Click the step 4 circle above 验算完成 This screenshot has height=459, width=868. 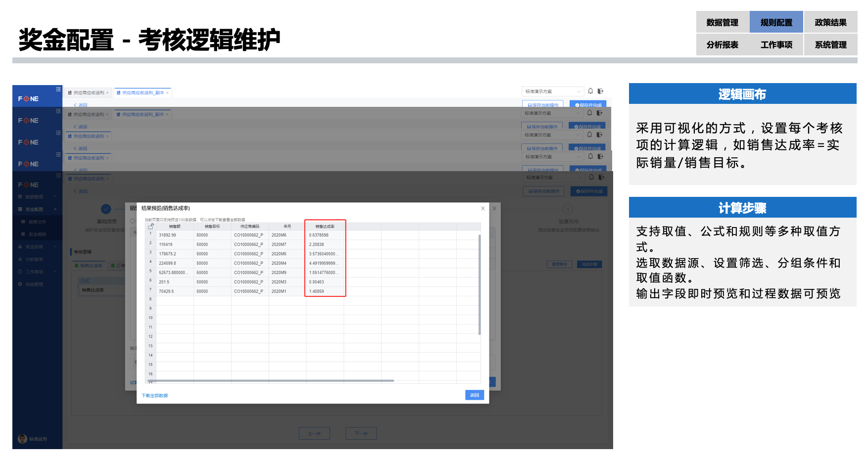pos(568,209)
